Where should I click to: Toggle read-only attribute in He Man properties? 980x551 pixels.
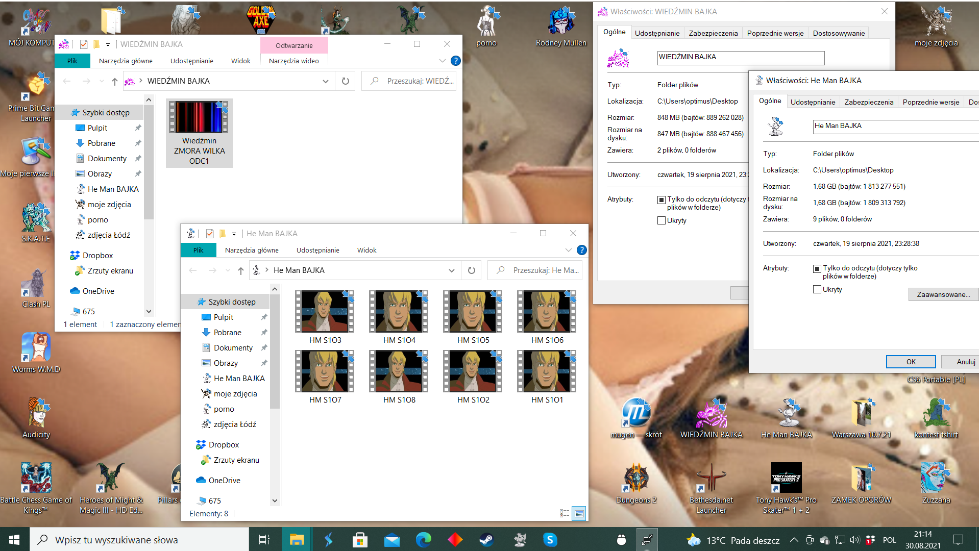[x=817, y=268]
